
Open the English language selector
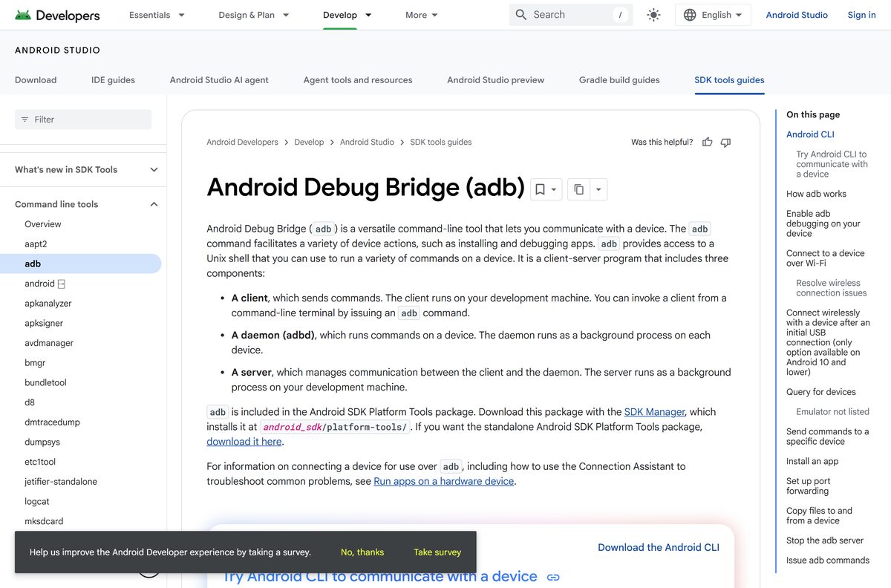coord(713,15)
